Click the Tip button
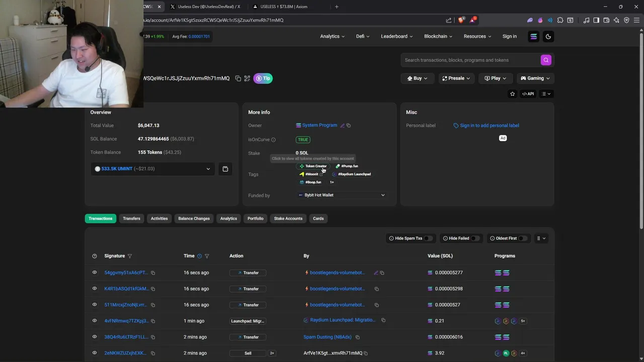This screenshot has width=644, height=362. click(263, 78)
